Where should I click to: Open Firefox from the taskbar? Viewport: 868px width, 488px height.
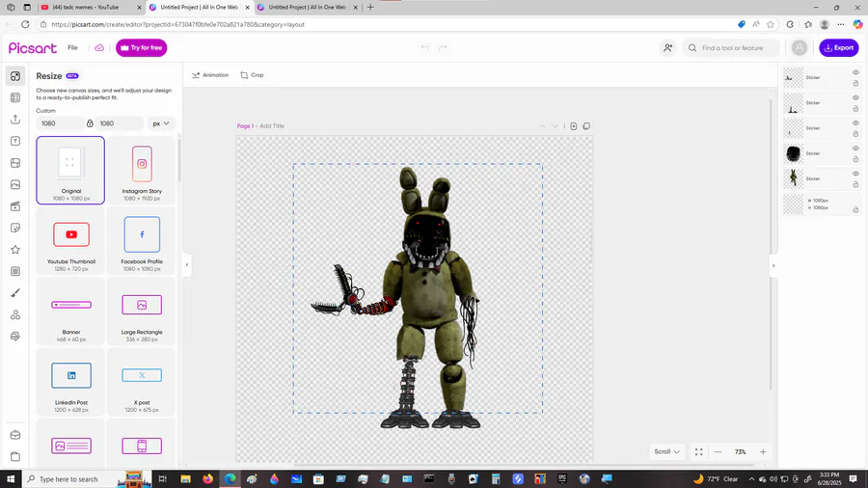tap(207, 479)
